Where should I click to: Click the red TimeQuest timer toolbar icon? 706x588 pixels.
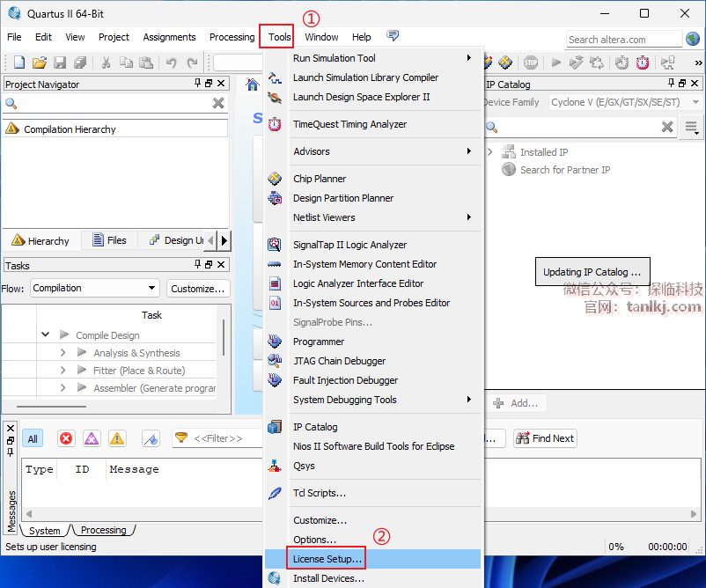pyautogui.click(x=643, y=62)
